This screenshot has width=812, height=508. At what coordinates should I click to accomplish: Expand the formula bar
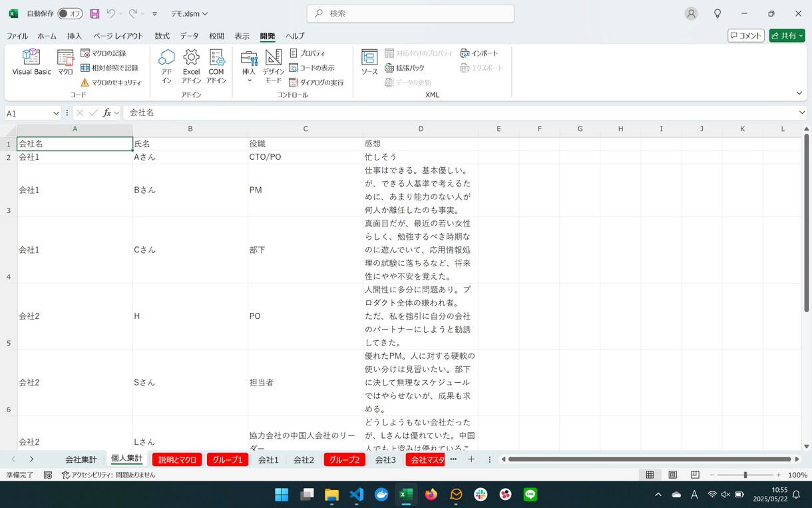coord(802,113)
